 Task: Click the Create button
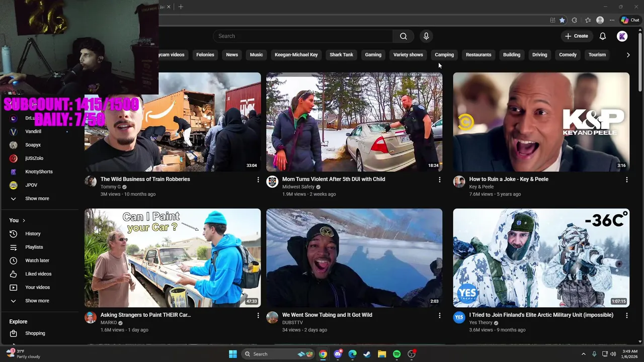pyautogui.click(x=576, y=36)
